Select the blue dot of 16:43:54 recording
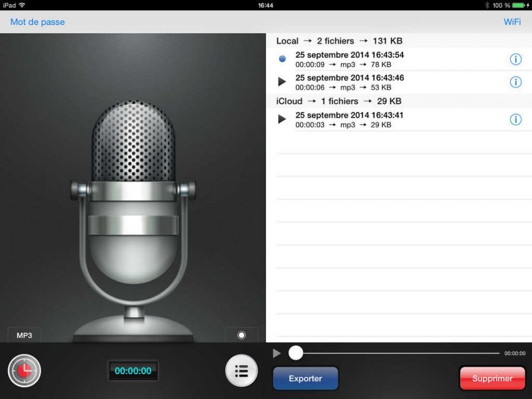 click(x=282, y=59)
